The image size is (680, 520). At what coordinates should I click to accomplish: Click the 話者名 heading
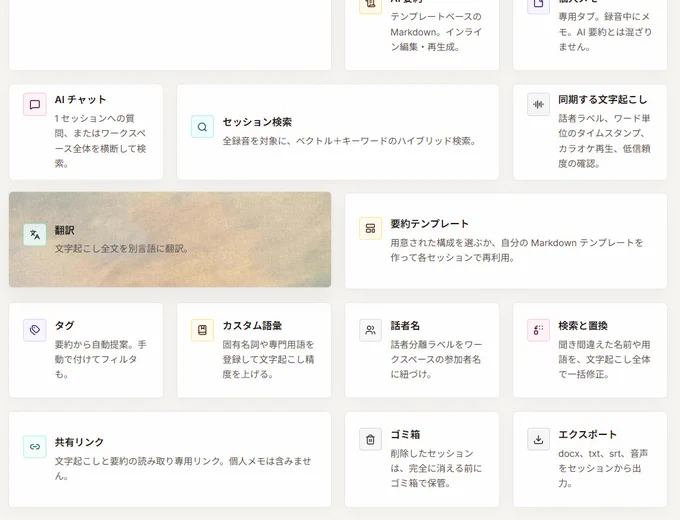pyautogui.click(x=405, y=326)
